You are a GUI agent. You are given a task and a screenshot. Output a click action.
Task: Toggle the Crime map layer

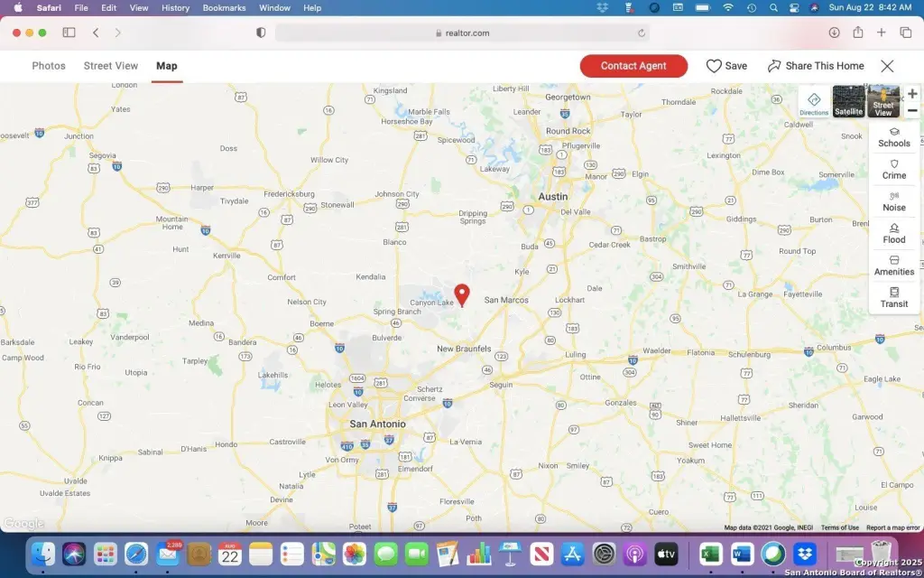click(894, 170)
